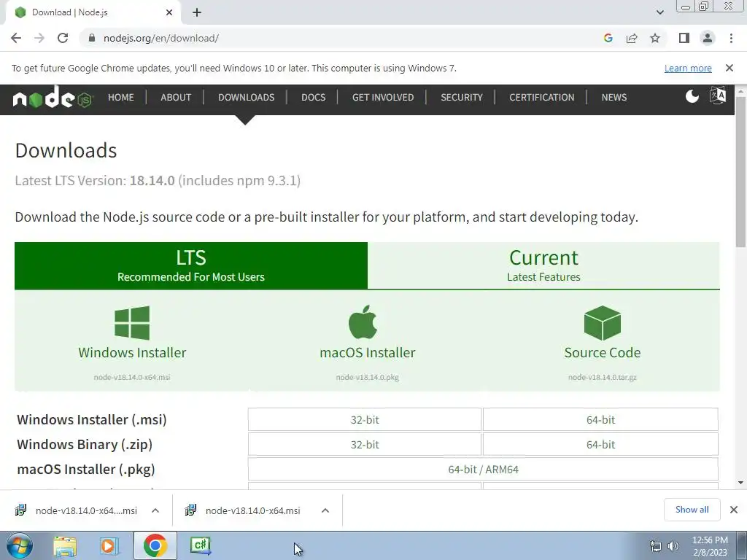Open a new tab with plus button

[197, 12]
